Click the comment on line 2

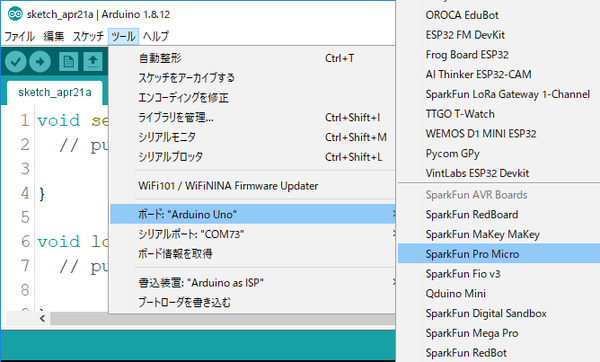pos(83,145)
